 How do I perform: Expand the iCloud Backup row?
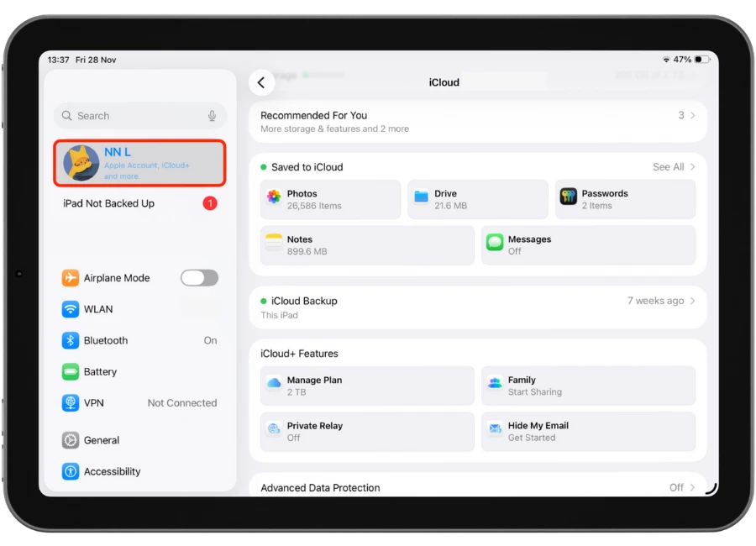[x=477, y=307]
